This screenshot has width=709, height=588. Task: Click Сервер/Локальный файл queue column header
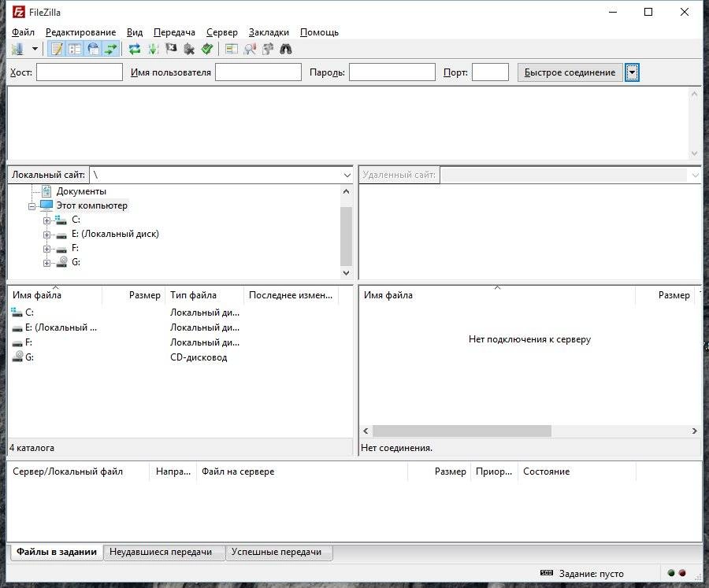pos(79,472)
